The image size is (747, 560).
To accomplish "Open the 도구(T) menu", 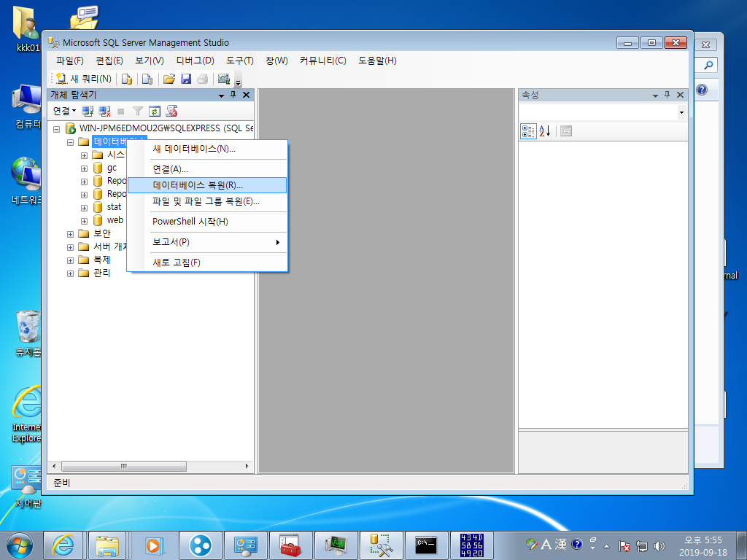I will point(239,61).
